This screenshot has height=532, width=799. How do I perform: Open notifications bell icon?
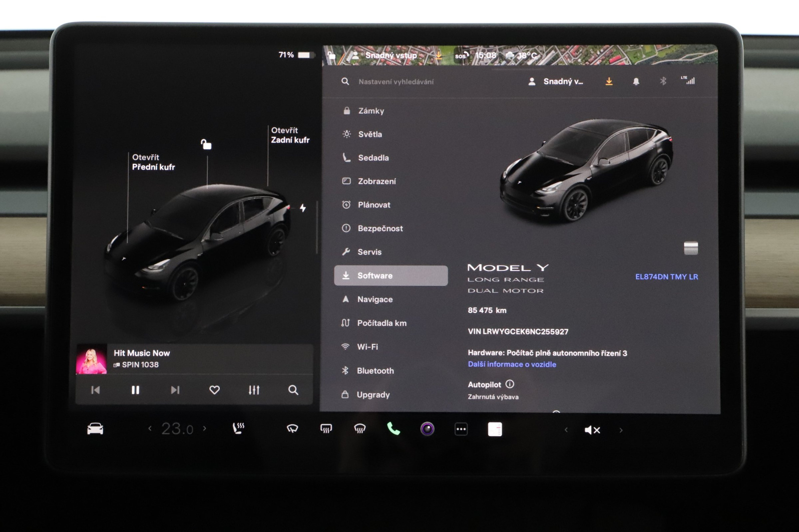[636, 81]
